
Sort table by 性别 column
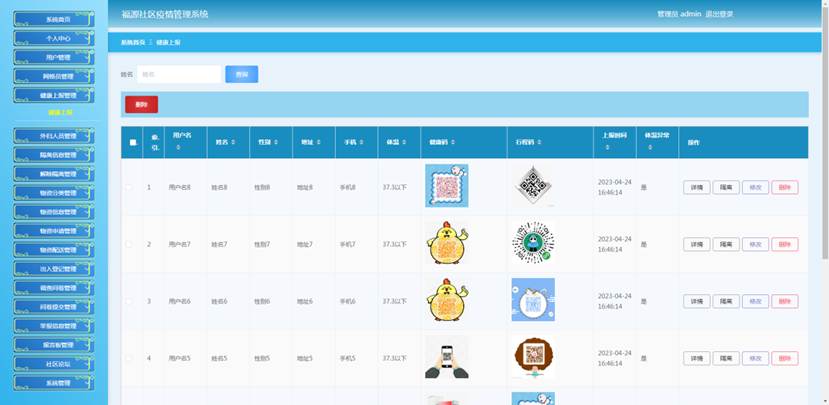pos(276,142)
